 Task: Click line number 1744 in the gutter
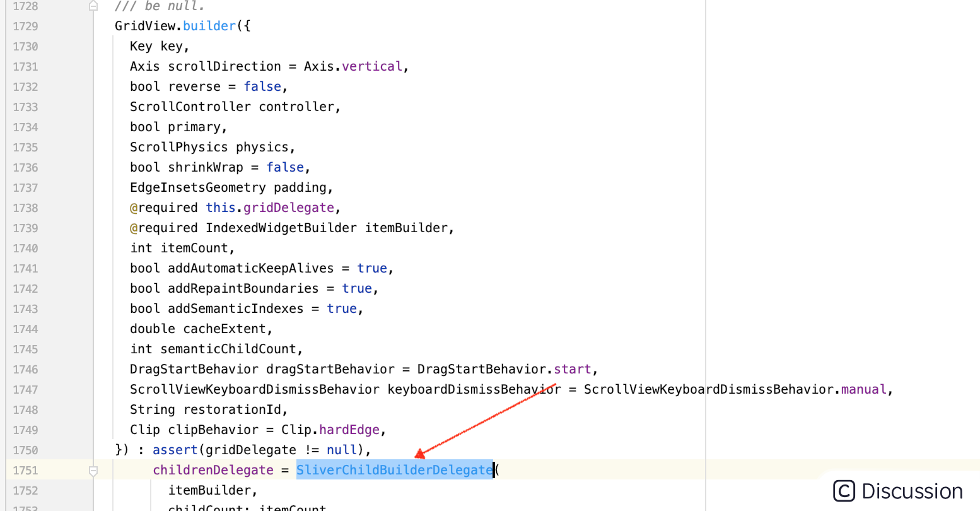click(25, 329)
